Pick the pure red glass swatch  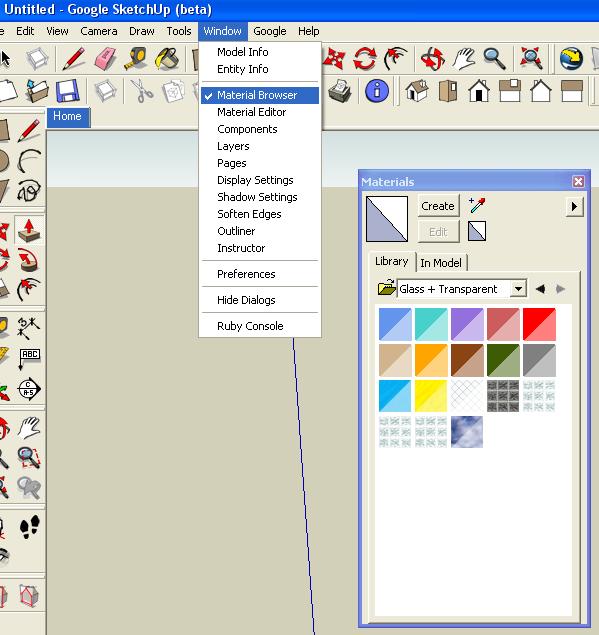tap(539, 324)
